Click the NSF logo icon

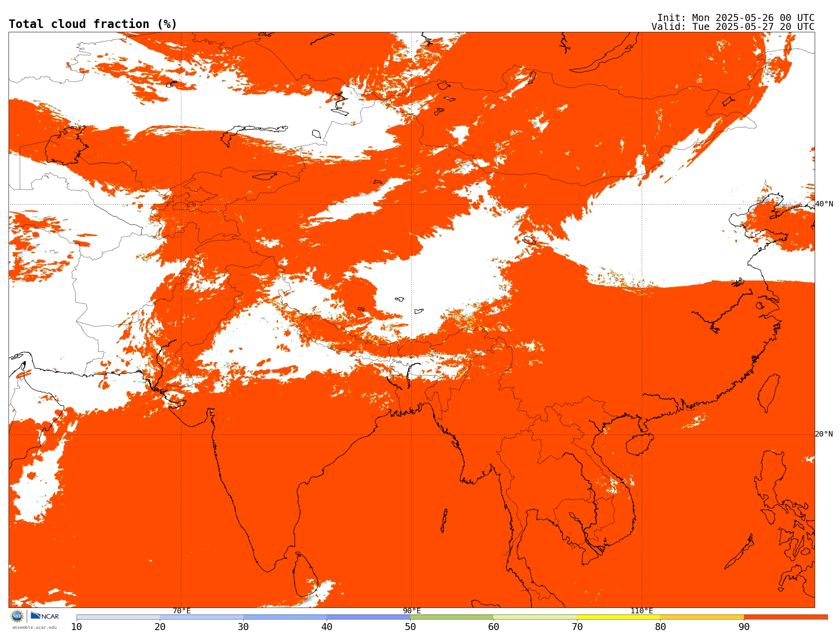pyautogui.click(x=17, y=616)
